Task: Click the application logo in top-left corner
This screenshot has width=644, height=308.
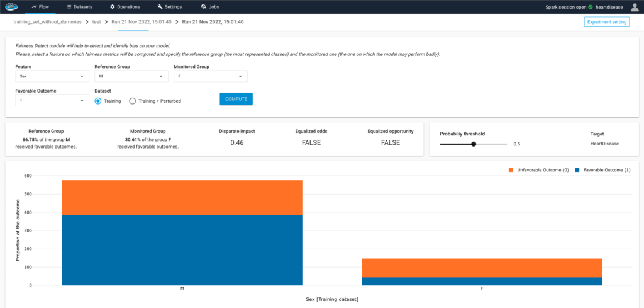Action: point(11,6)
